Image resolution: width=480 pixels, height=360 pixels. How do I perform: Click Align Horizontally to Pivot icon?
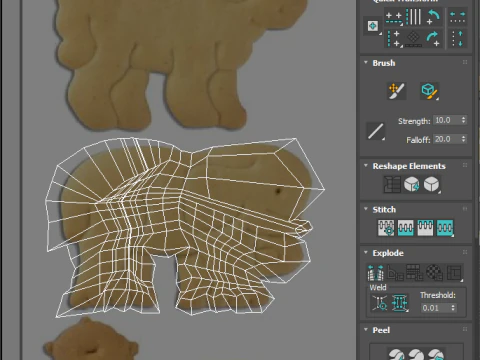tap(394, 17)
